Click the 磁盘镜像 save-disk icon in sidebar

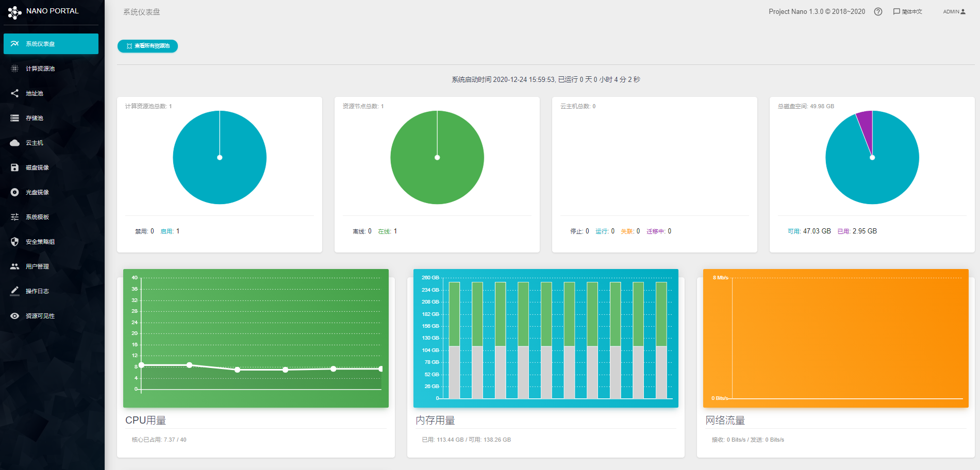(x=14, y=167)
